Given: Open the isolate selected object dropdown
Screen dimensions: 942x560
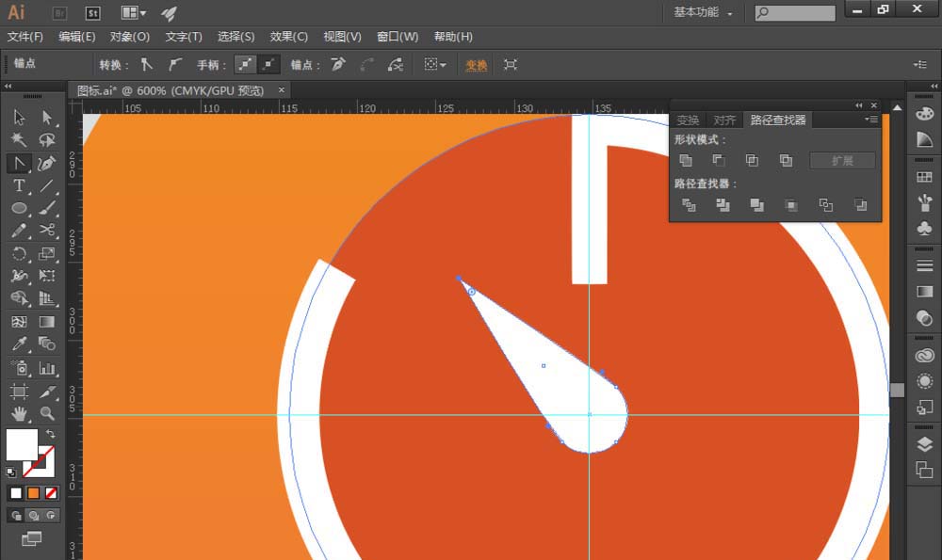Looking at the screenshot, I should click(434, 64).
